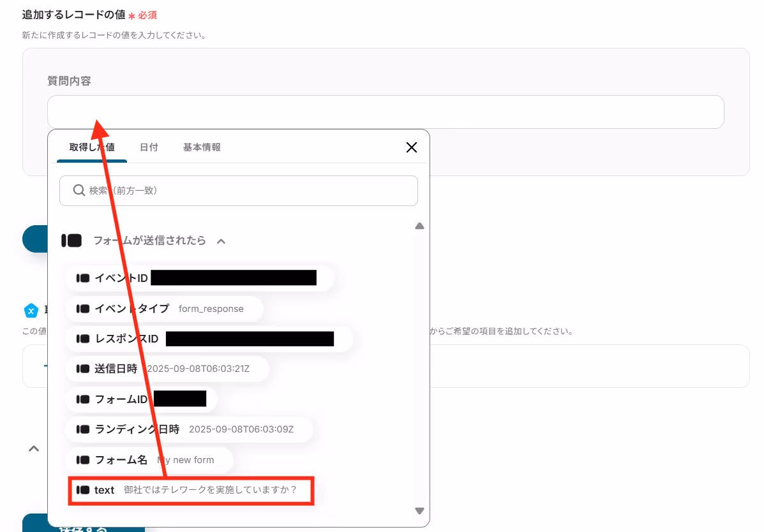Viewport: 764px width, 532px height.
Task: Select the ランディング日時 value chip
Action: click(188, 429)
